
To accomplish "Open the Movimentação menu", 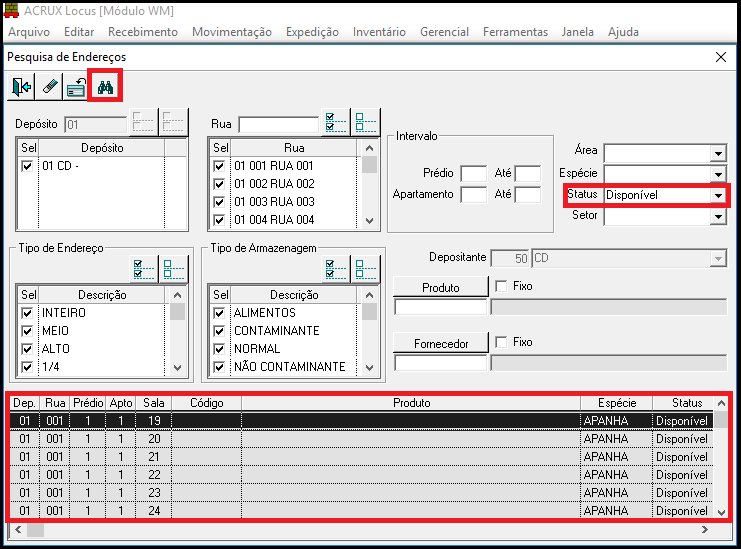I will [x=232, y=32].
